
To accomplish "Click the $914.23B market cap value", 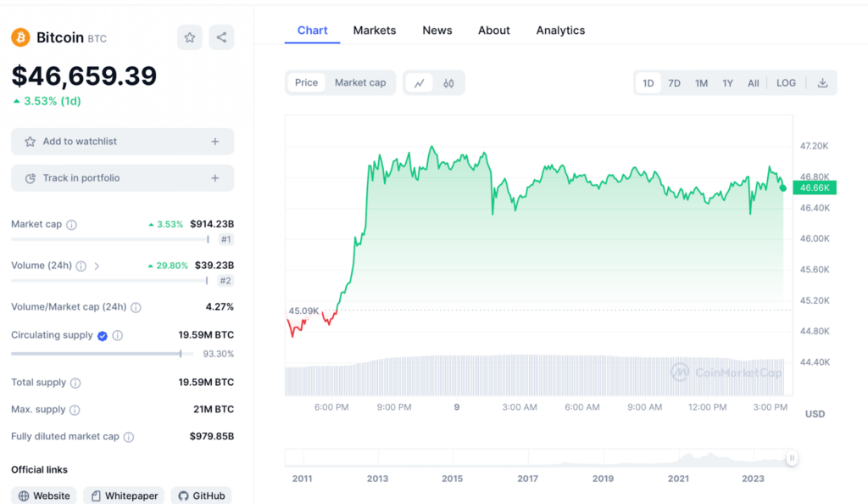I will tap(212, 224).
